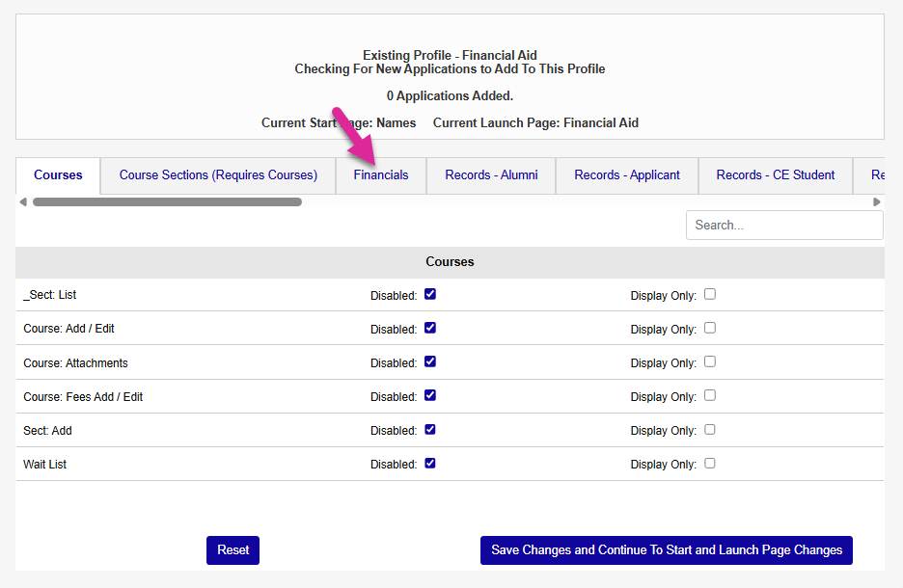Switch to Course Sections (Requires Courses) tab
Image resolution: width=903 pixels, height=588 pixels.
coord(218,175)
